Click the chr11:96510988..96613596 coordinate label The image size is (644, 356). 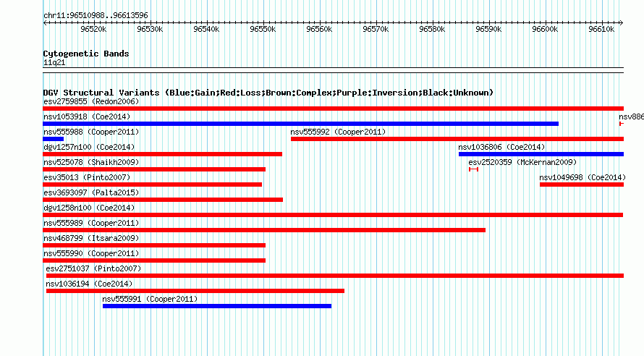(96, 15)
